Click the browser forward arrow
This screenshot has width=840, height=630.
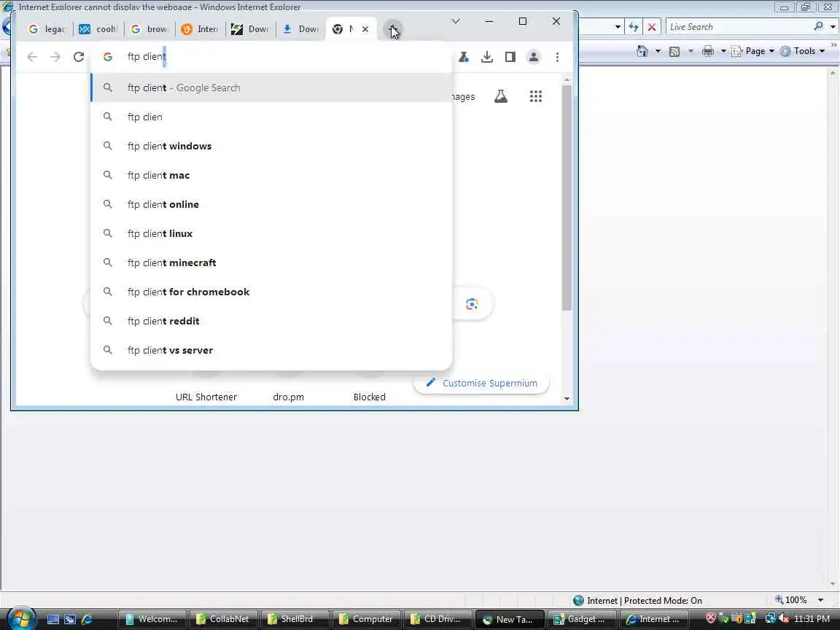[55, 57]
